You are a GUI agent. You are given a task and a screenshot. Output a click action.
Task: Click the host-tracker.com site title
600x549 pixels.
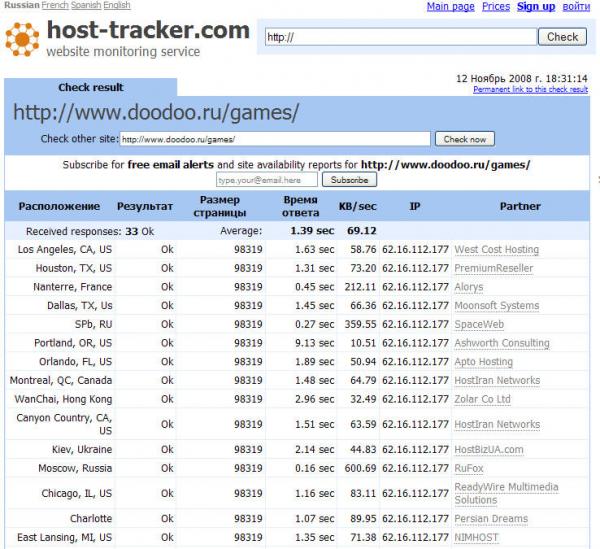tap(148, 30)
